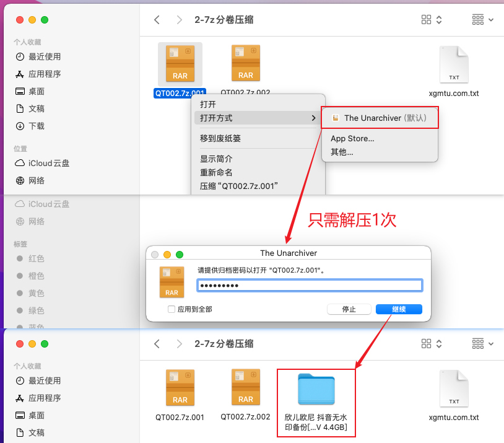Select the 黄色 tag in the sidebar

point(30,293)
